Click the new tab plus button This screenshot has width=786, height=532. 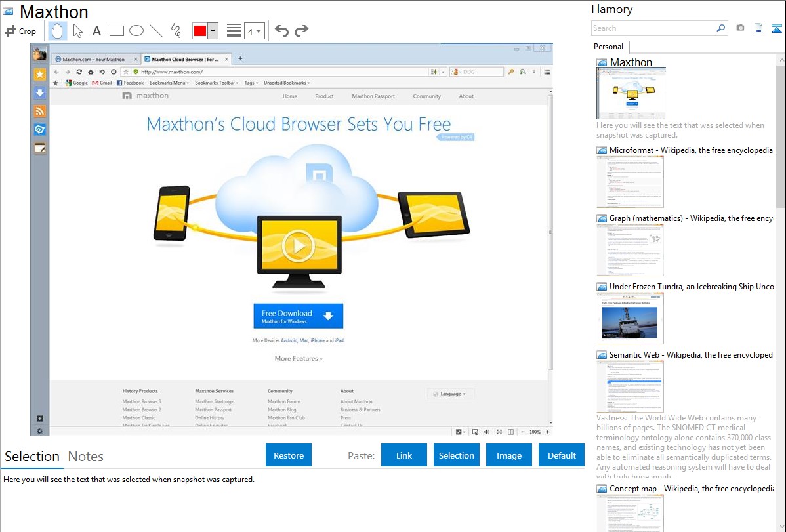click(x=240, y=58)
